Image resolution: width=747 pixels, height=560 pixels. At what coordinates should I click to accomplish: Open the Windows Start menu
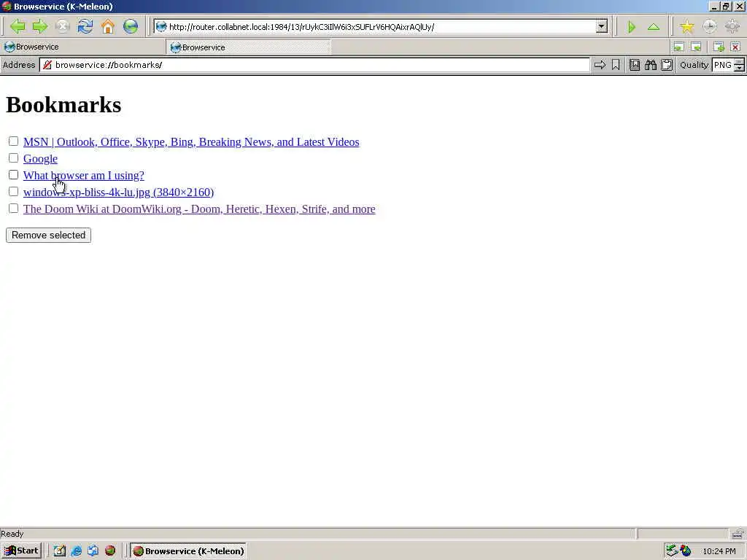click(x=21, y=551)
